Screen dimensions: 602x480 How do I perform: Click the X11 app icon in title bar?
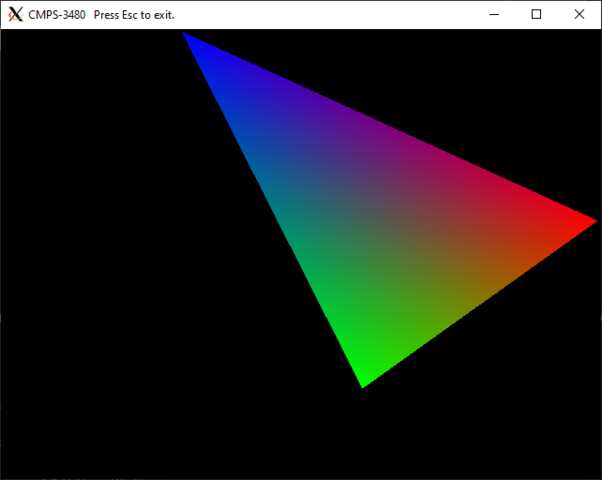tap(15, 15)
